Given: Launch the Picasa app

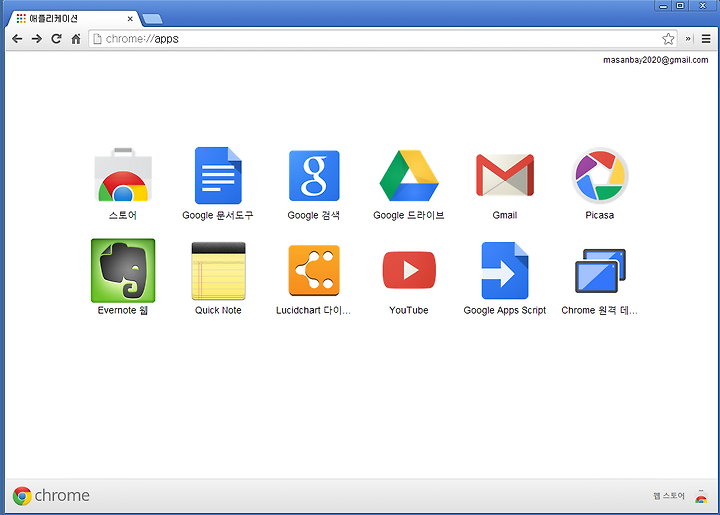Looking at the screenshot, I should [x=600, y=175].
